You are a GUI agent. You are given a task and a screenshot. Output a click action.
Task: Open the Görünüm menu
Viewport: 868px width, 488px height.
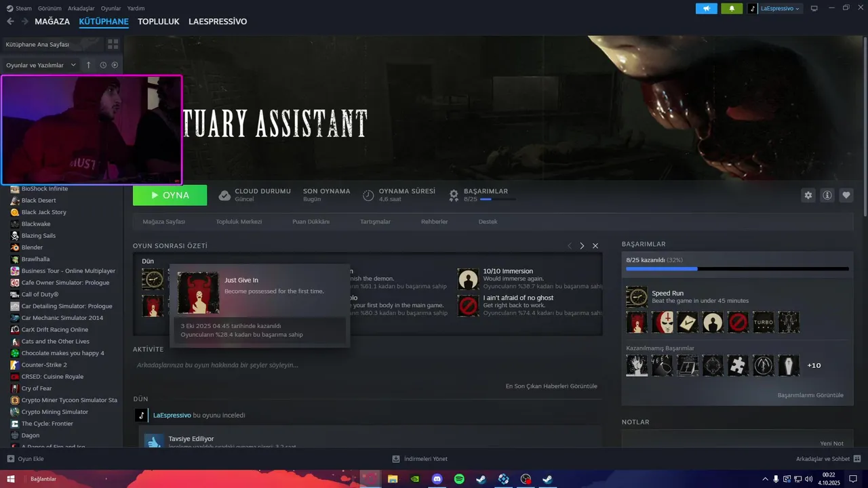[50, 8]
